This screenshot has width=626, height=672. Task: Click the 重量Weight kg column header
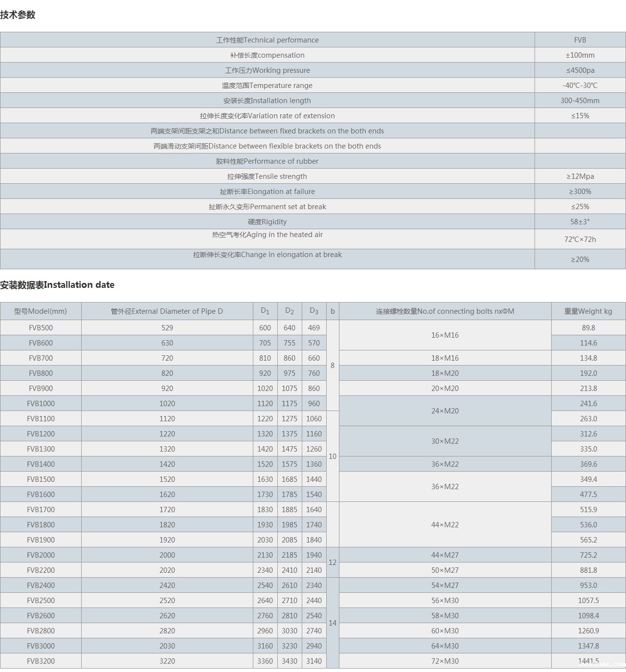coord(588,311)
